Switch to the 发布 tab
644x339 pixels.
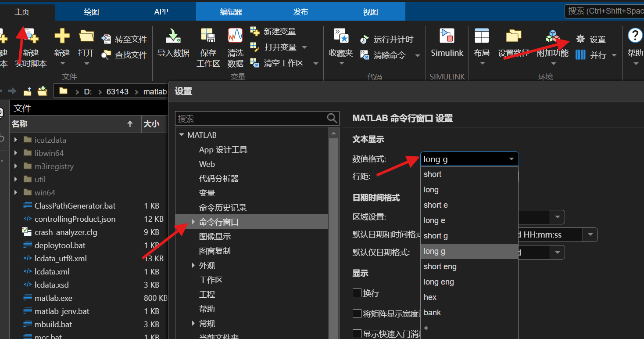coord(301,12)
